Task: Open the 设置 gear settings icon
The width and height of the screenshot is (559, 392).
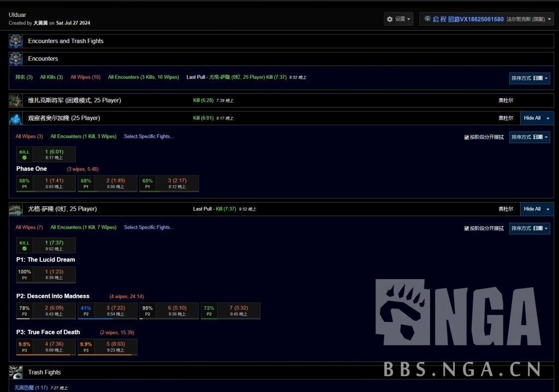Action: point(390,18)
